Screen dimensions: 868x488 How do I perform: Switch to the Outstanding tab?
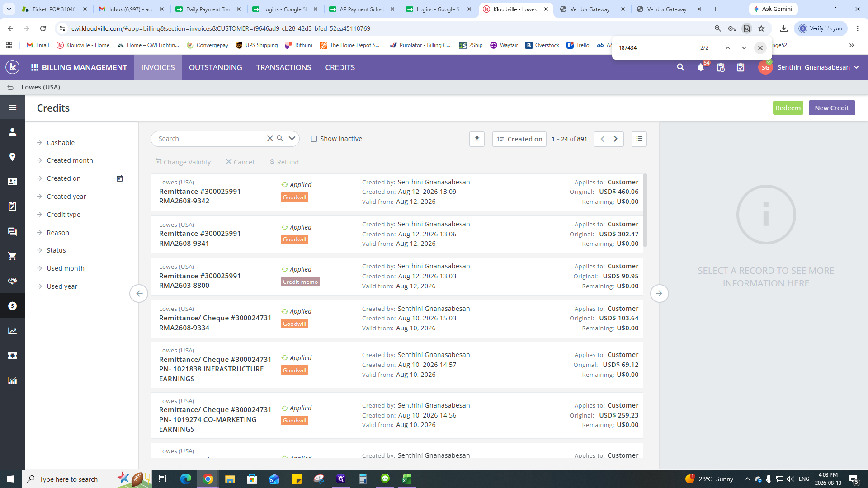[x=216, y=67]
